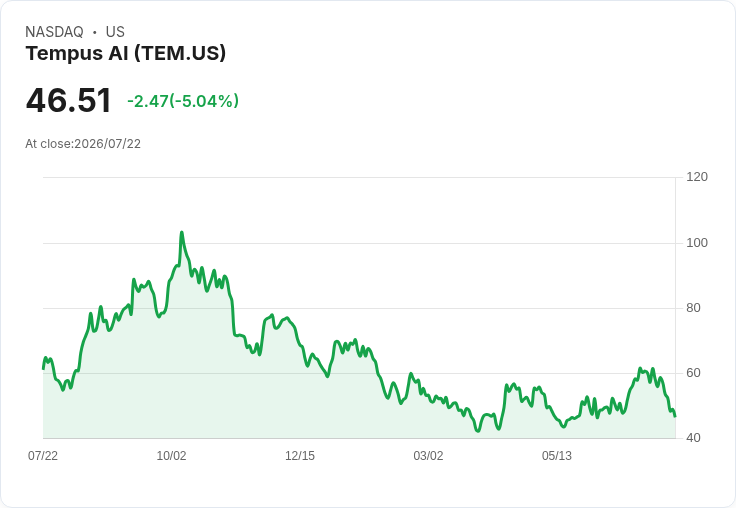Click the 60 y-axis price label
736x508 pixels.
[x=693, y=373]
